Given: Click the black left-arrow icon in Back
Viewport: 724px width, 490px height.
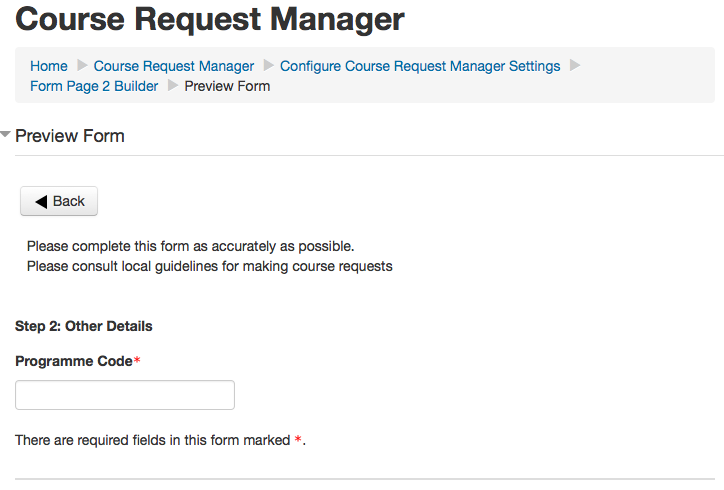Looking at the screenshot, I should point(41,201).
